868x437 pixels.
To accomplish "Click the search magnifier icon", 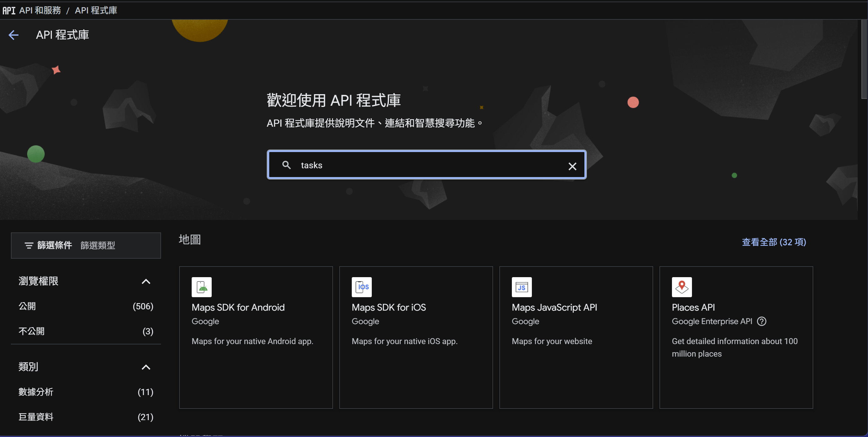I will 286,165.
